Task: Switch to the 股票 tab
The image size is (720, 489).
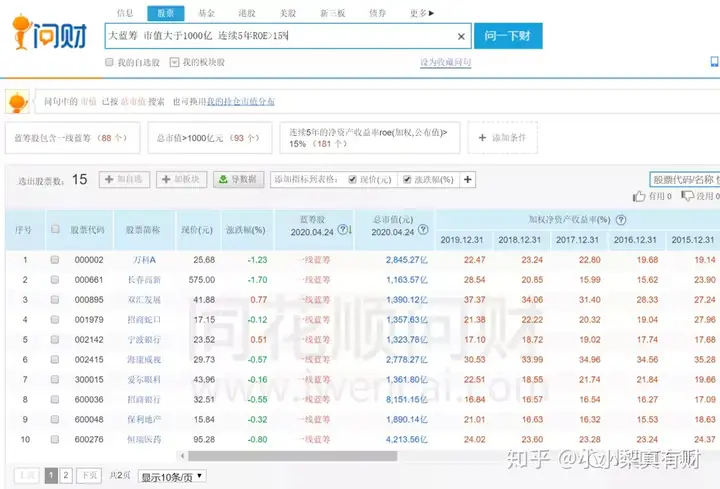Action: [166, 13]
